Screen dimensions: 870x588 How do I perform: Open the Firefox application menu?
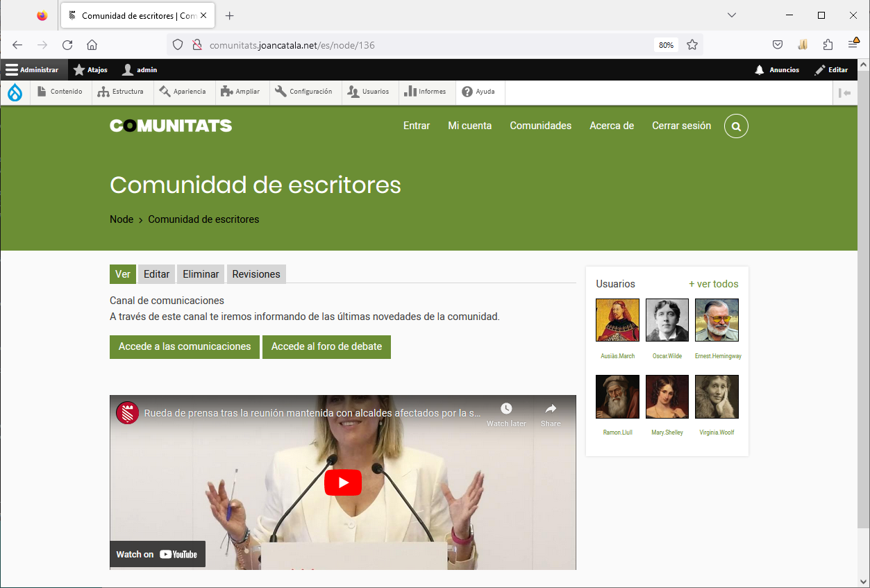click(x=853, y=45)
